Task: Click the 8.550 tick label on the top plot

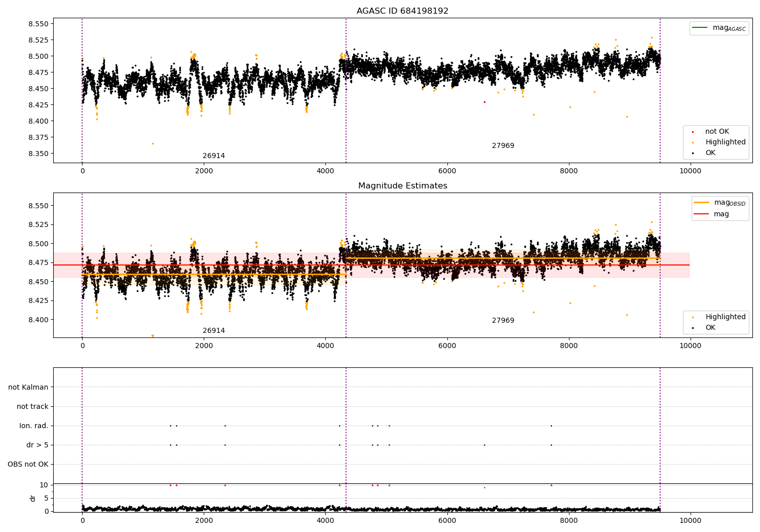Action: tap(38, 24)
